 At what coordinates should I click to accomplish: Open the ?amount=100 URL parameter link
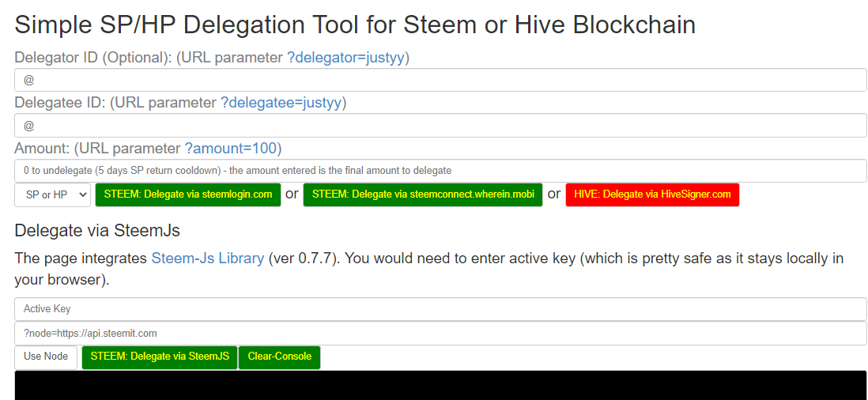[231, 149]
